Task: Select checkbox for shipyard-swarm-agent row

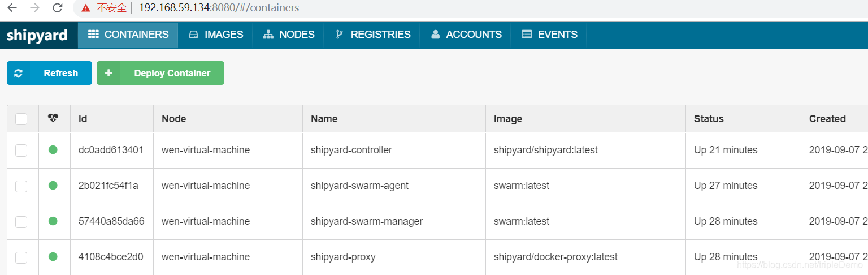Action: 21,186
